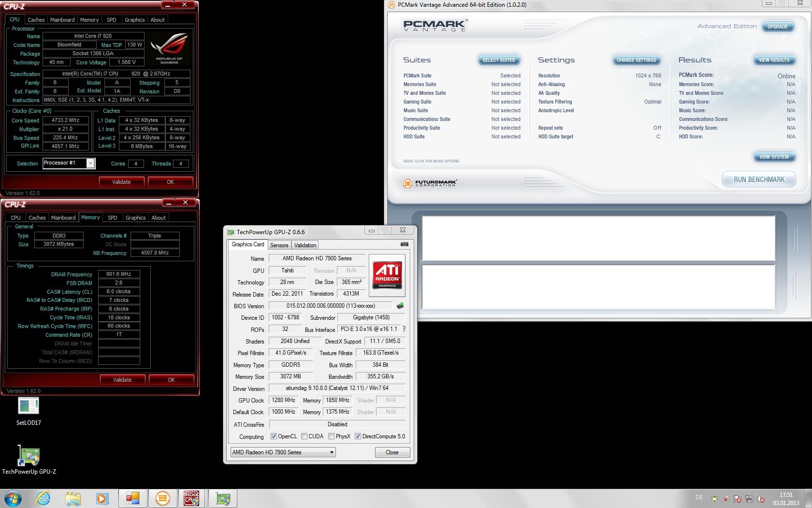
Task: Click the GPU Clock 1280 MHz field
Action: pos(283,400)
